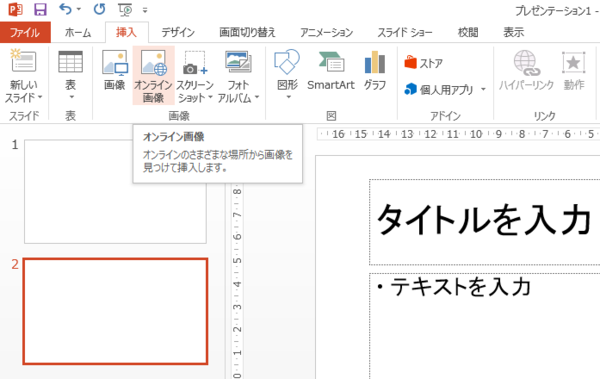Image resolution: width=600 pixels, height=379 pixels.
Task: Insert a chart with the グラフ icon
Action: click(x=375, y=62)
